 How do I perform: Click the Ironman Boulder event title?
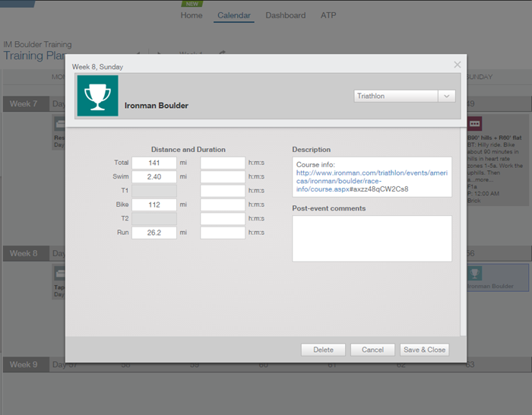[156, 106]
